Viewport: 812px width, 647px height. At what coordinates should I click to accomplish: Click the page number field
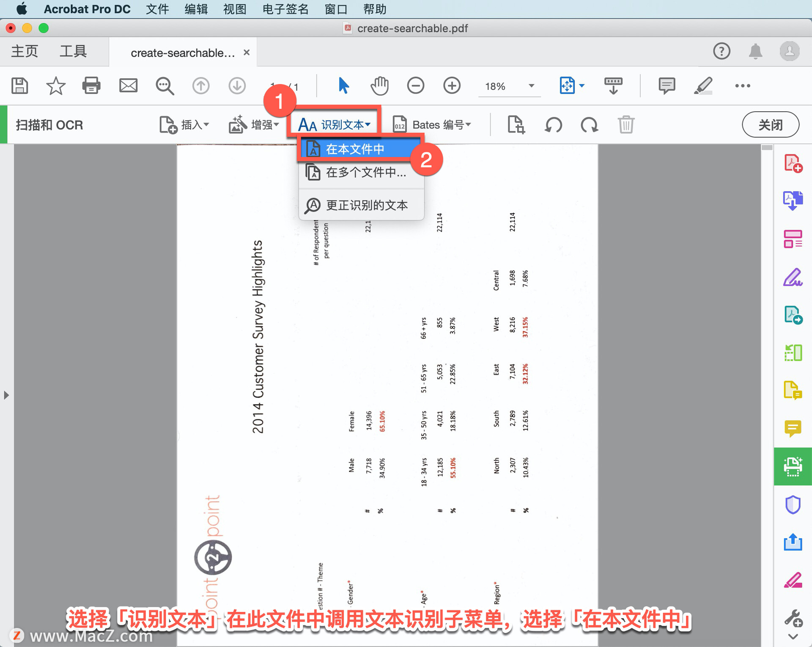click(274, 86)
